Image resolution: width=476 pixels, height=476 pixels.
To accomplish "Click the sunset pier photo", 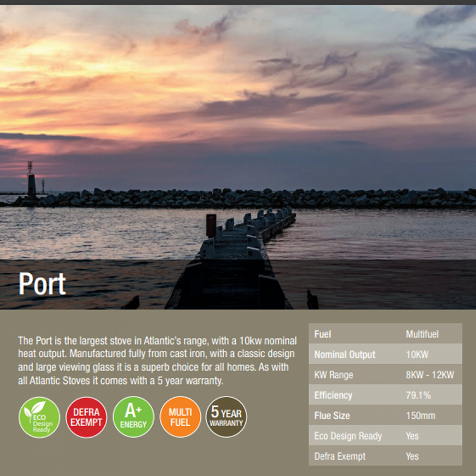I will 238,157.
